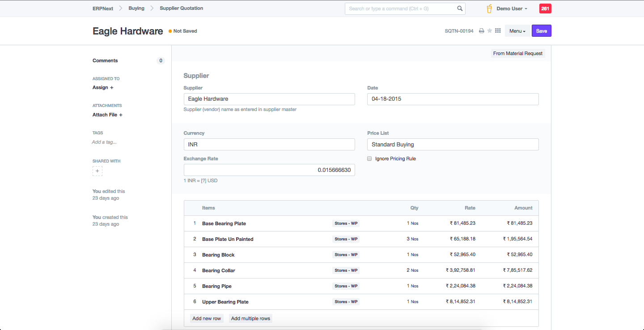Open the red 261 notifications badge
The width and height of the screenshot is (644, 330).
(545, 9)
